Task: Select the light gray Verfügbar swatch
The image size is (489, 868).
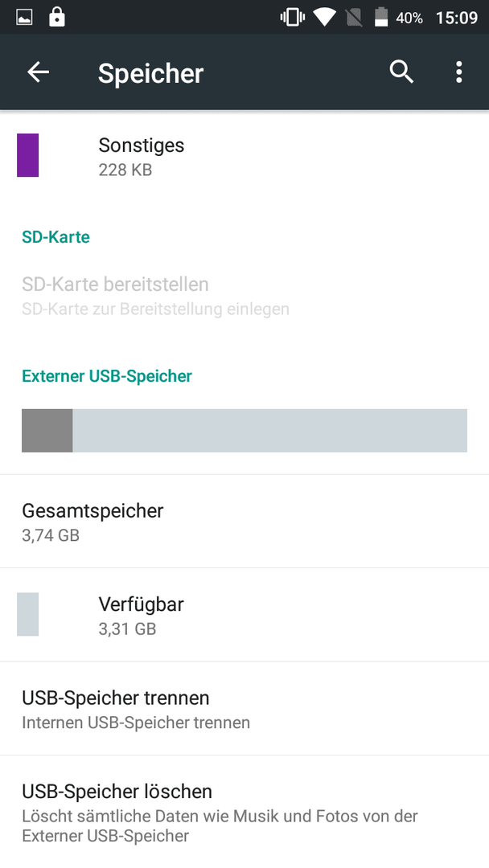Action: tap(27, 615)
